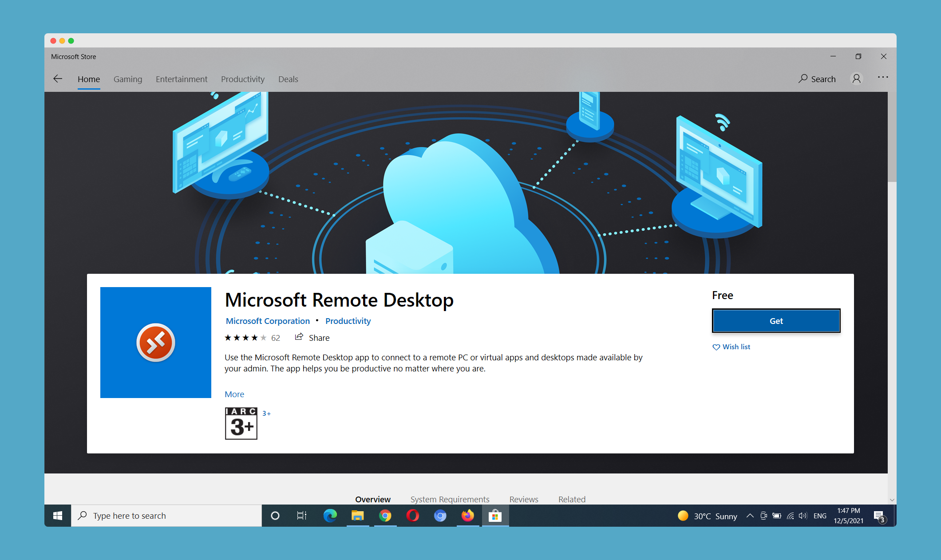The image size is (941, 560).
Task: Click the battery icon in system tray
Action: [x=777, y=516]
